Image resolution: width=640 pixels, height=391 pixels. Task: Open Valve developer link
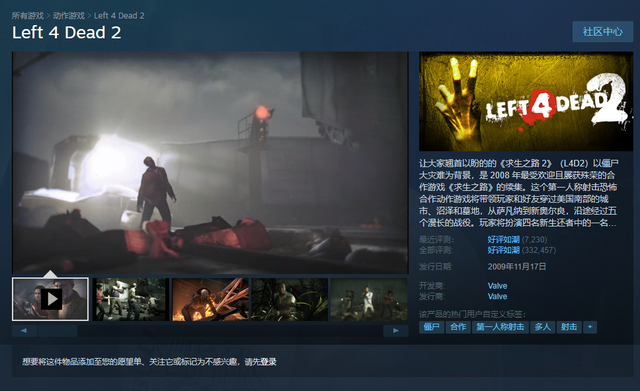(x=497, y=286)
